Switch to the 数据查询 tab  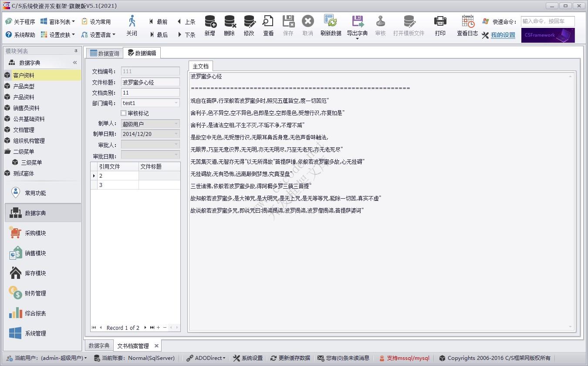[x=104, y=52]
